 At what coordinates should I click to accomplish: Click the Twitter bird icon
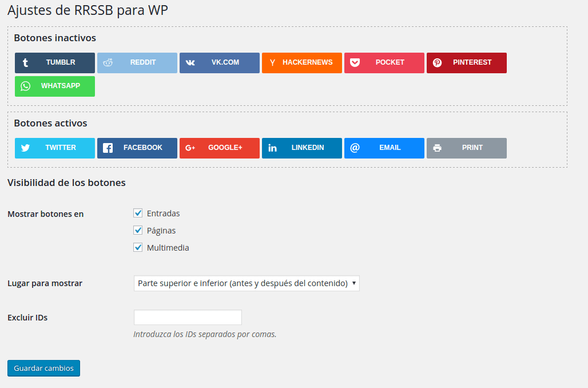[25, 148]
